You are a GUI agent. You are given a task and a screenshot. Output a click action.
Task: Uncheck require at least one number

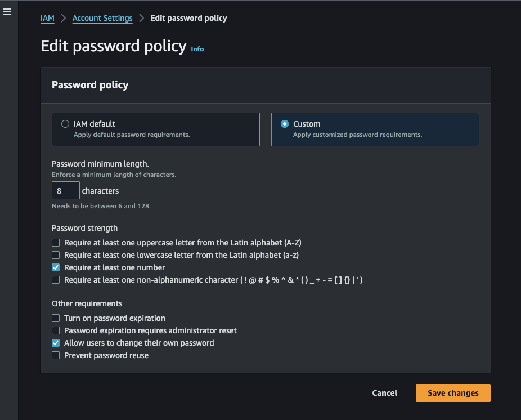click(x=56, y=267)
